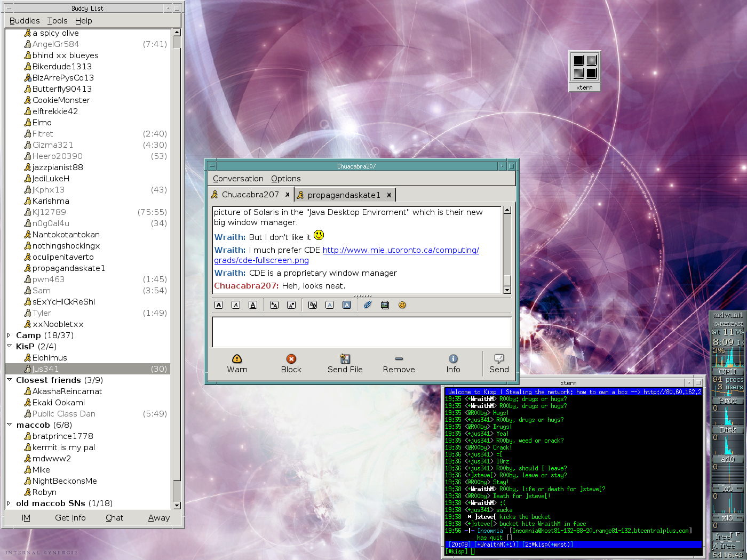
Task: Block the current buddy
Action: [291, 359]
